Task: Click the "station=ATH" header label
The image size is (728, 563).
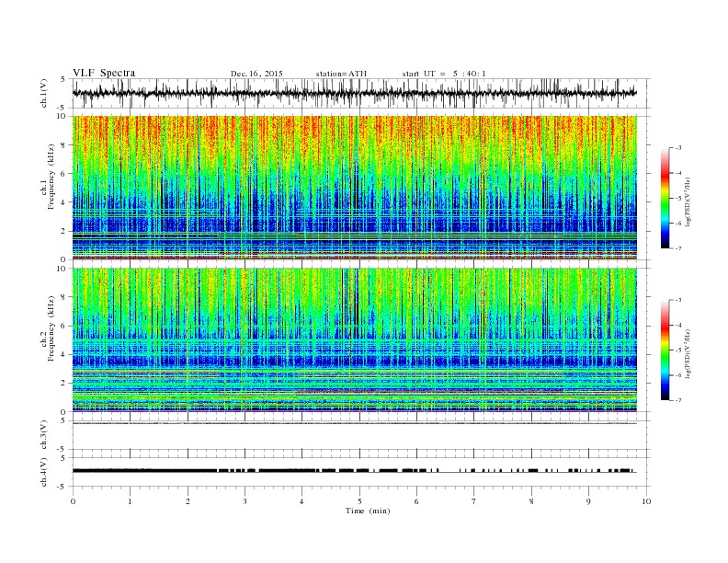Action: [x=341, y=74]
